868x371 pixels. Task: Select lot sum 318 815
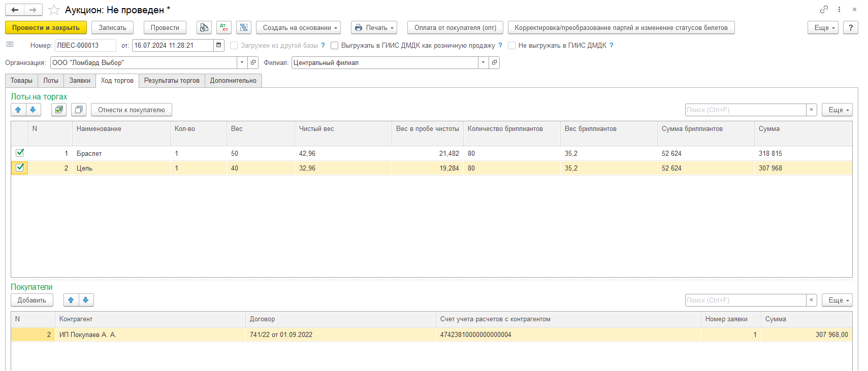pos(803,153)
